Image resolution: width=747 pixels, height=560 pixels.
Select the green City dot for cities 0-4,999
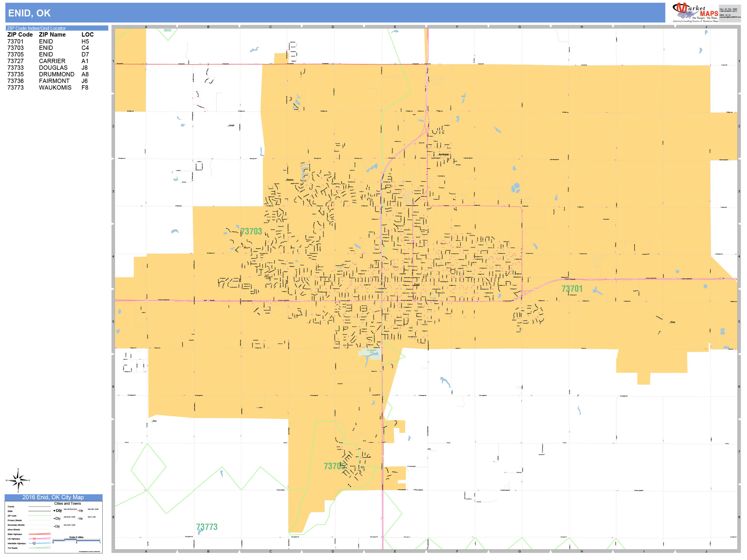point(78,519)
